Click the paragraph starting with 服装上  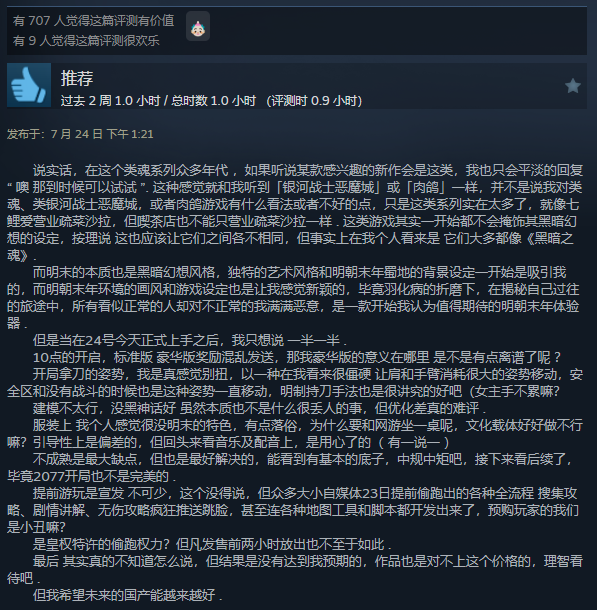click(295, 433)
